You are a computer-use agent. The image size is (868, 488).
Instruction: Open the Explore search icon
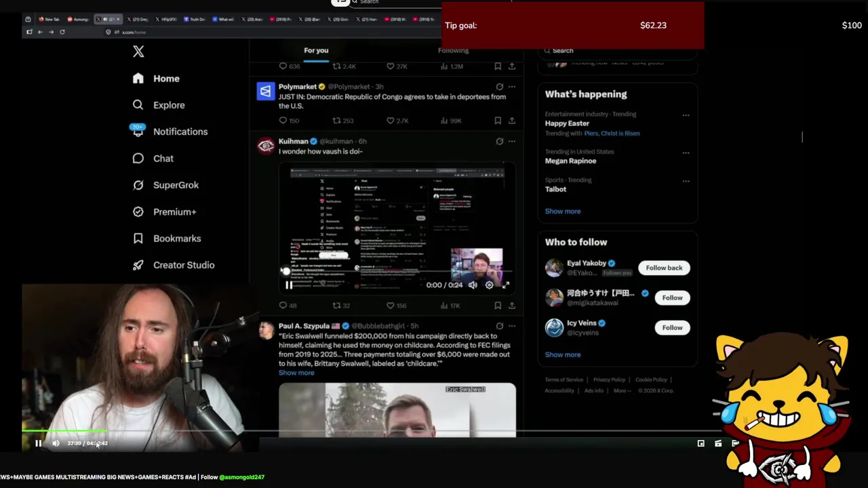(x=138, y=105)
